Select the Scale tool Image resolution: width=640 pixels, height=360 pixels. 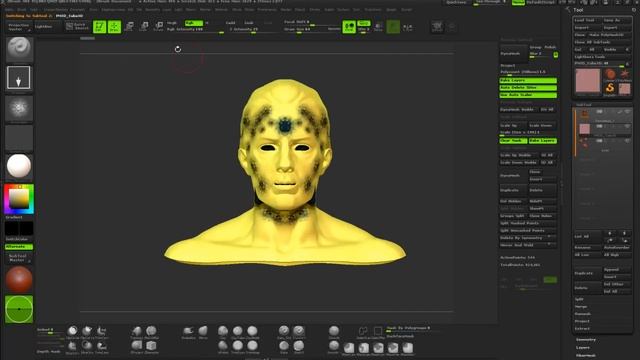click(144, 27)
